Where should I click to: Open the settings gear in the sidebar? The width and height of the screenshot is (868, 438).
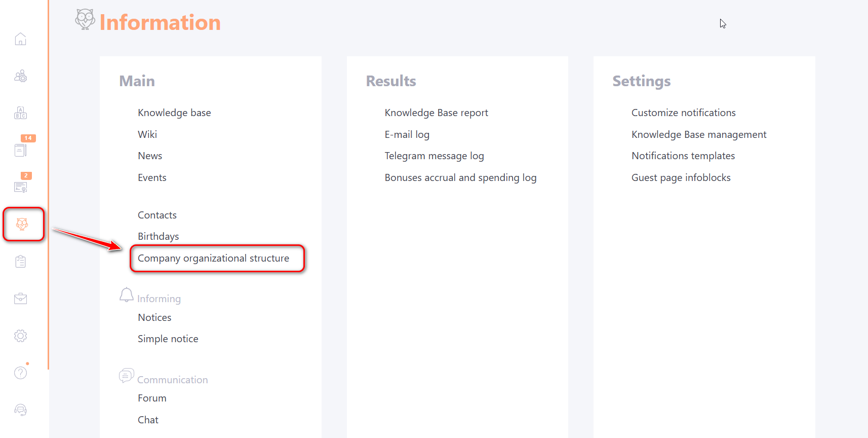click(x=20, y=336)
